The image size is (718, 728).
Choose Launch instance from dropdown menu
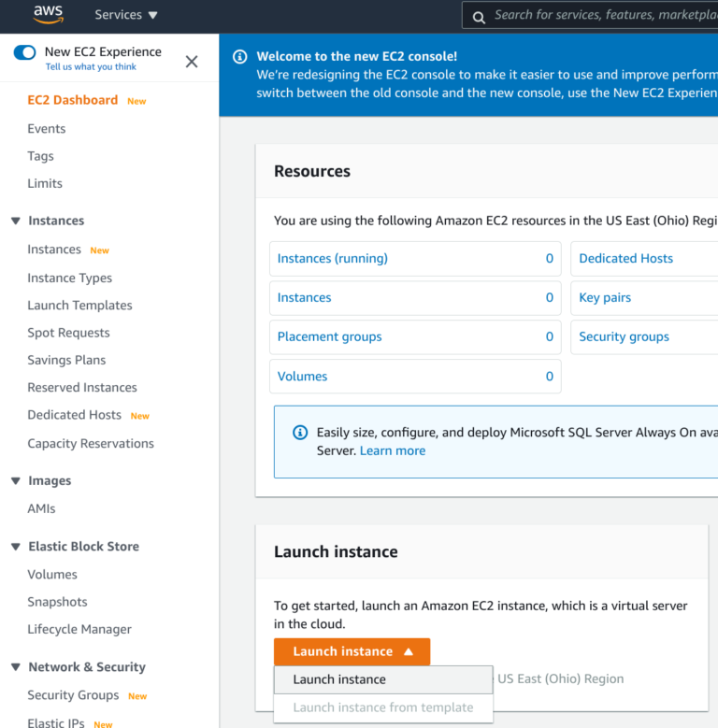point(383,679)
